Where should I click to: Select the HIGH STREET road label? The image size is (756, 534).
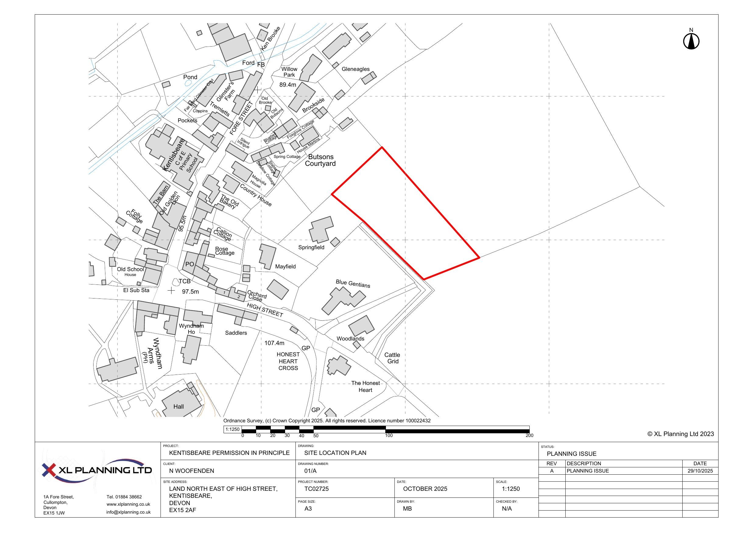click(x=265, y=310)
